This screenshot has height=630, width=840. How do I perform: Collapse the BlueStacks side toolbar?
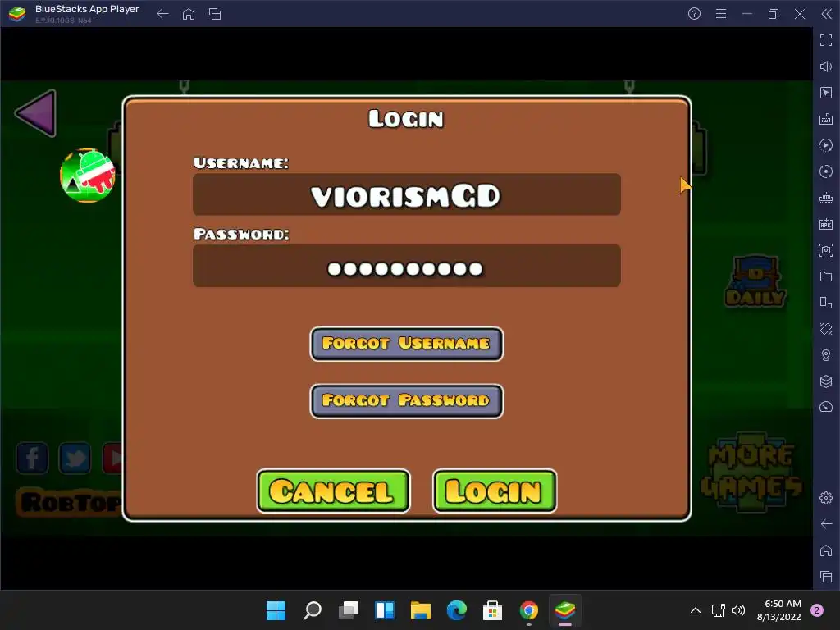827,14
